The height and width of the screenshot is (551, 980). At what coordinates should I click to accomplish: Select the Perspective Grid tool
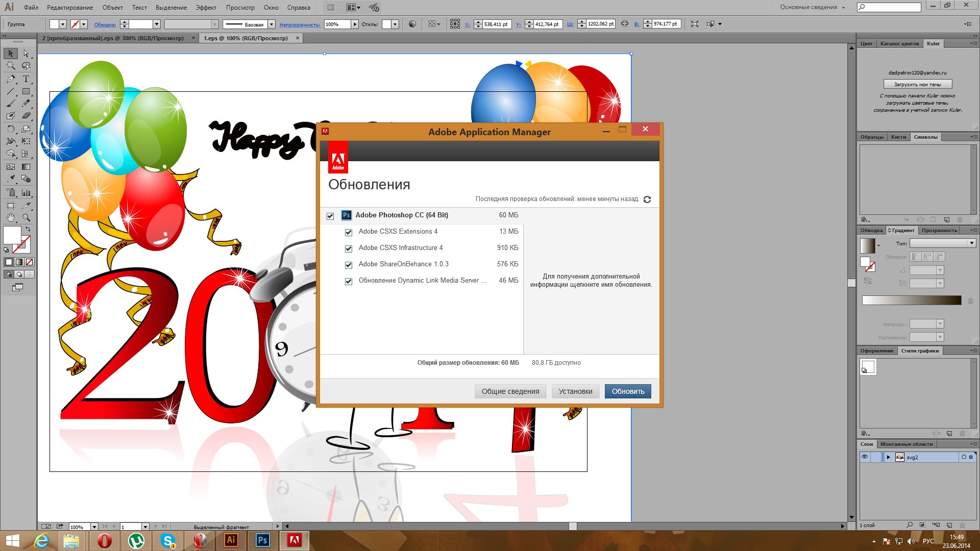pos(26,154)
